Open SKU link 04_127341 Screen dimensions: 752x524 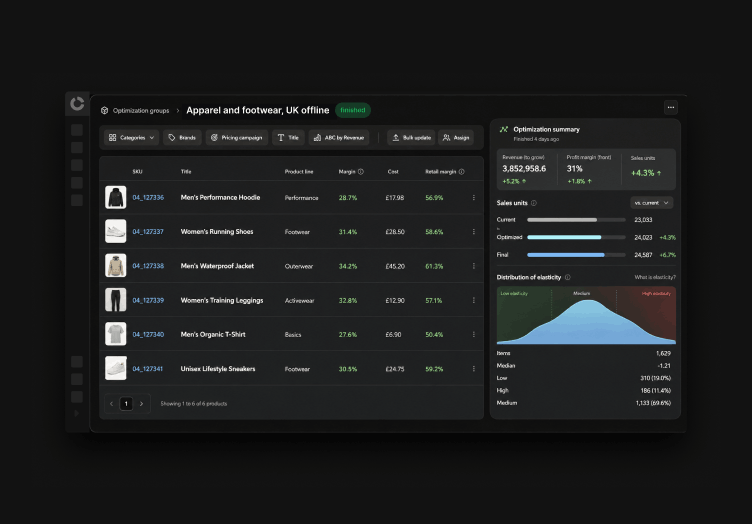pos(148,369)
